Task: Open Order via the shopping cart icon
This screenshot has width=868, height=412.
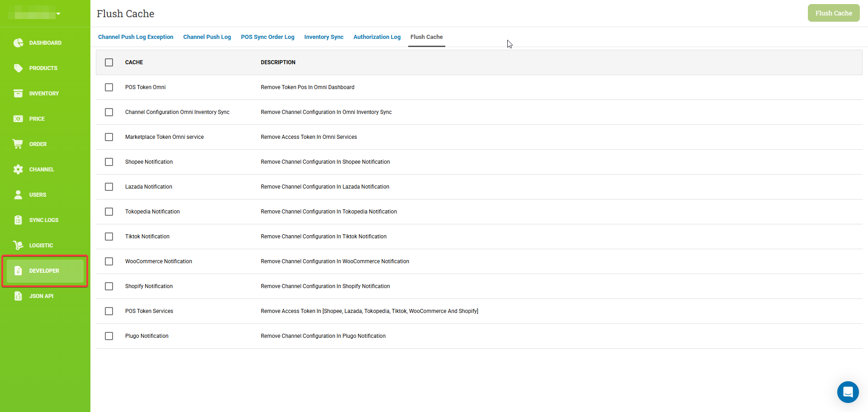Action: [x=18, y=144]
